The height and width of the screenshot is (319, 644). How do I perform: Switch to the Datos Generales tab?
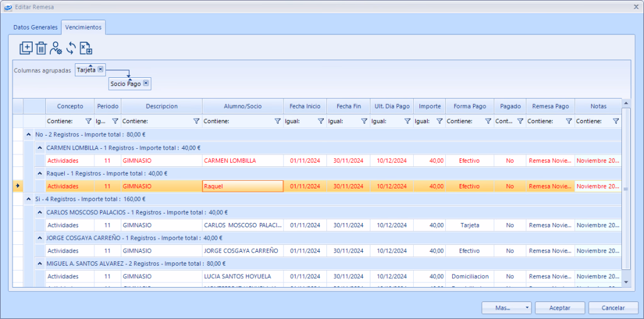[36, 28]
